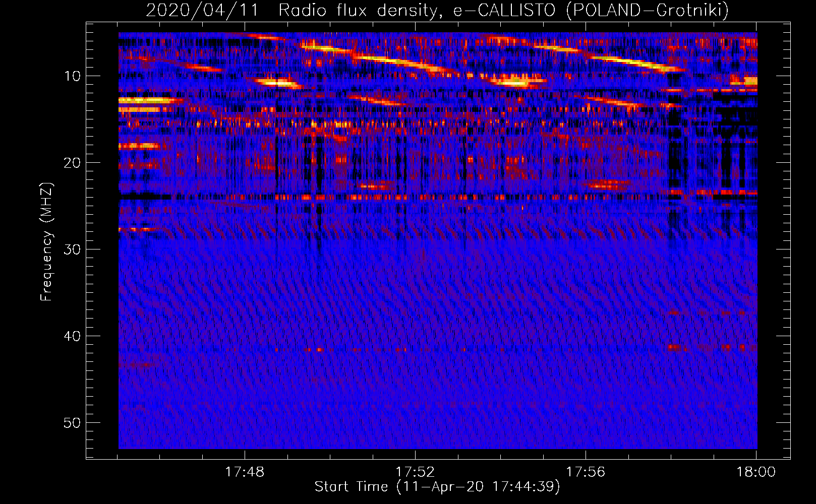Viewport: 816px width, 504px height.
Task: Click the 18:00 time tick label
Action: tap(756, 472)
